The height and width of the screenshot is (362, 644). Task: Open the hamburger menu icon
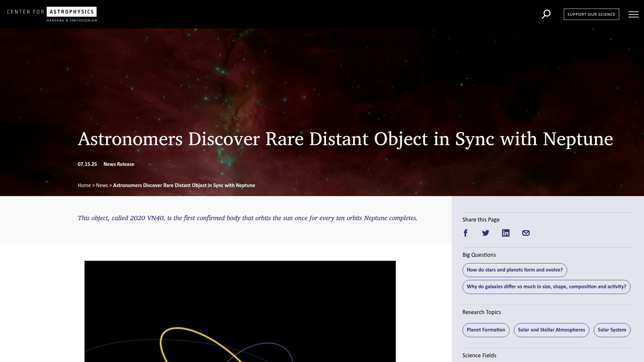[633, 14]
